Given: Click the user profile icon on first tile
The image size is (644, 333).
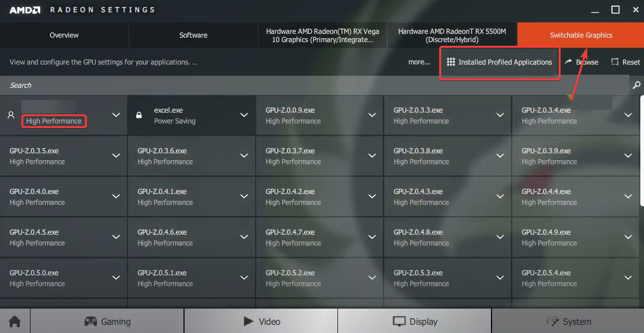Looking at the screenshot, I should click(11, 115).
